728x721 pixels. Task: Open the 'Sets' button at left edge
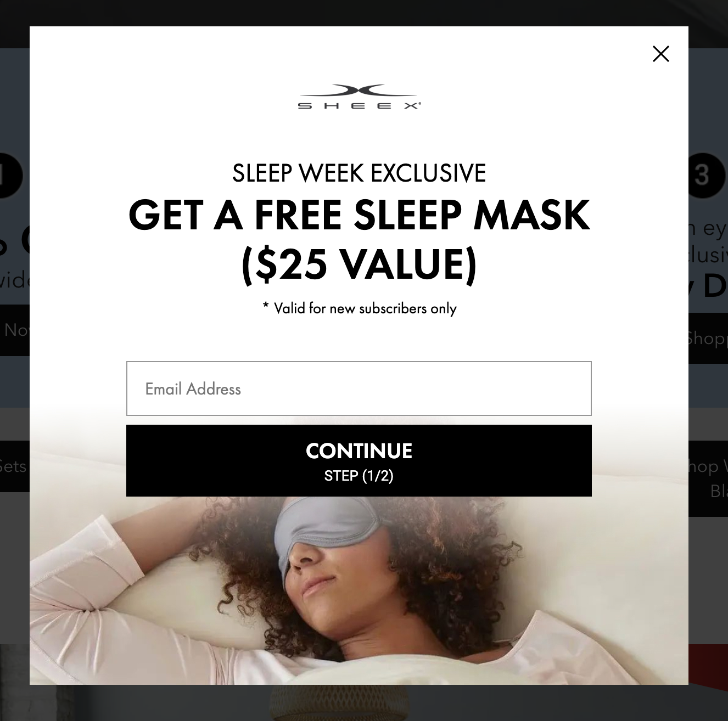point(15,466)
